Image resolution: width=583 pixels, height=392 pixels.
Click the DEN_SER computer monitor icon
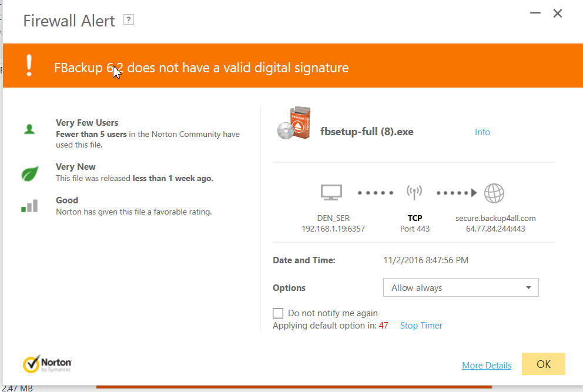click(x=331, y=193)
